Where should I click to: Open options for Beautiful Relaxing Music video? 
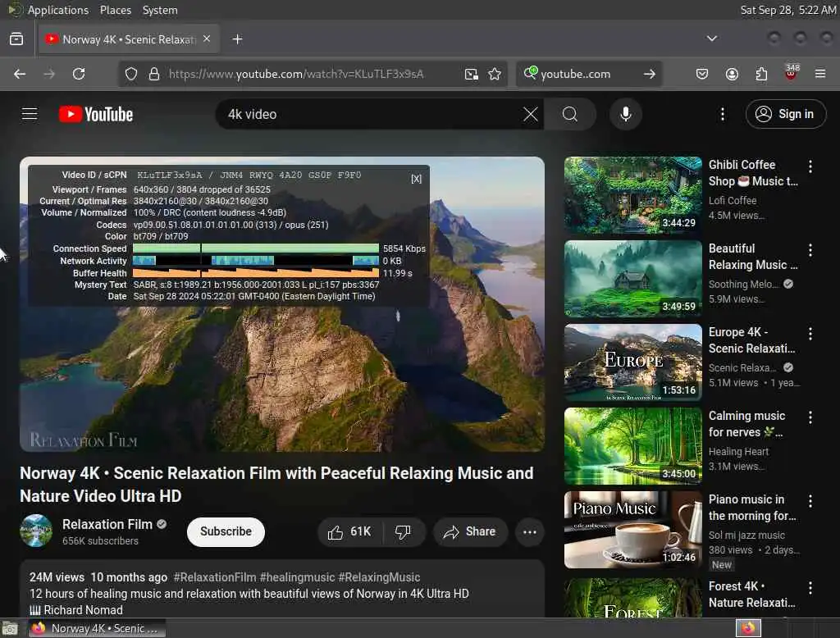pyautogui.click(x=810, y=250)
